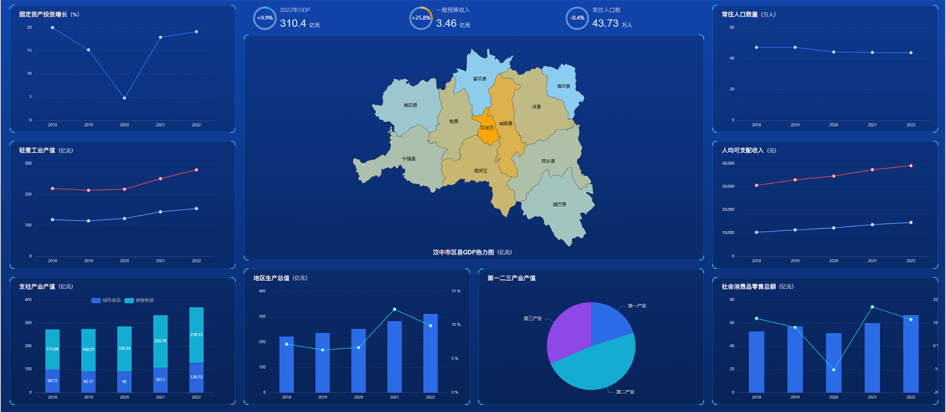The image size is (946, 412).
Task: Click the 2021 stacked bar in 支柱产业产值
Action: 161,354
